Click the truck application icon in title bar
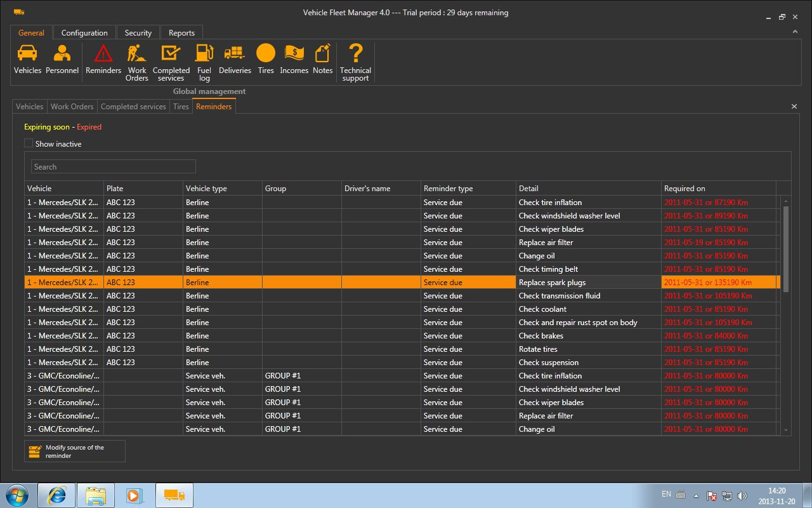Screen dimensions: 812x508 (x=19, y=12)
